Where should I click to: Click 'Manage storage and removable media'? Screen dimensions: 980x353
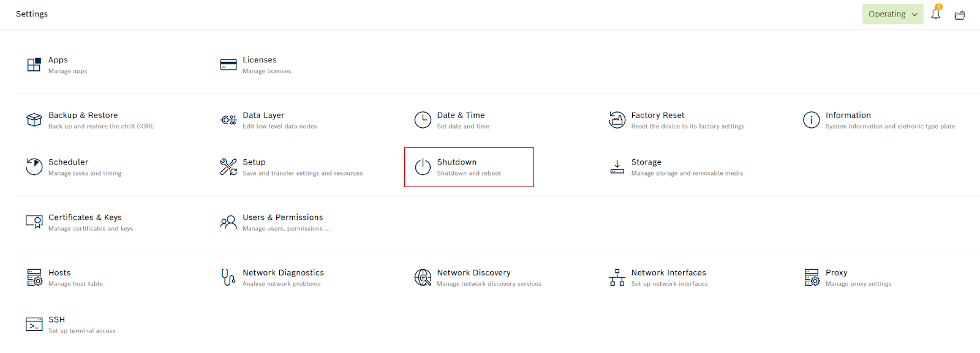point(687,173)
